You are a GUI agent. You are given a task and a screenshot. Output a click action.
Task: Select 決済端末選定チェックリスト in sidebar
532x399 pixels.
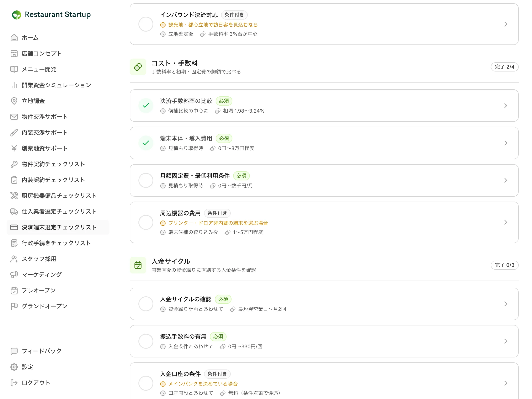coord(58,227)
